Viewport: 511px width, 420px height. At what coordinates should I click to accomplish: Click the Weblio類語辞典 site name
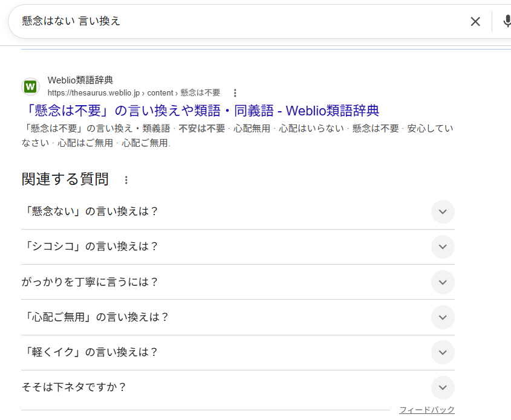tap(80, 80)
